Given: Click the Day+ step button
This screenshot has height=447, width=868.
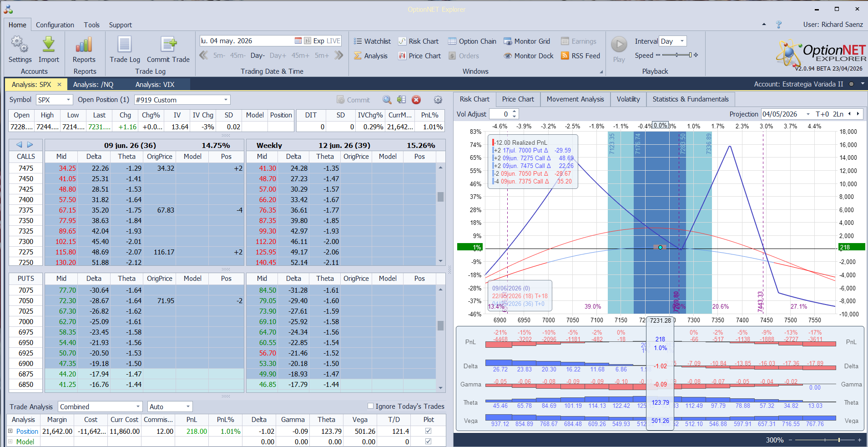Looking at the screenshot, I should pos(278,56).
